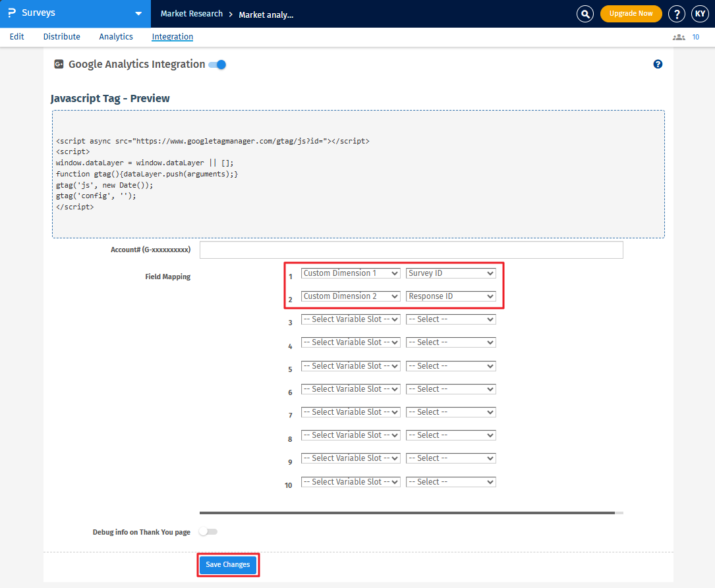Click the Surveys product title text
Viewport: 715px width, 588px height.
38,13
